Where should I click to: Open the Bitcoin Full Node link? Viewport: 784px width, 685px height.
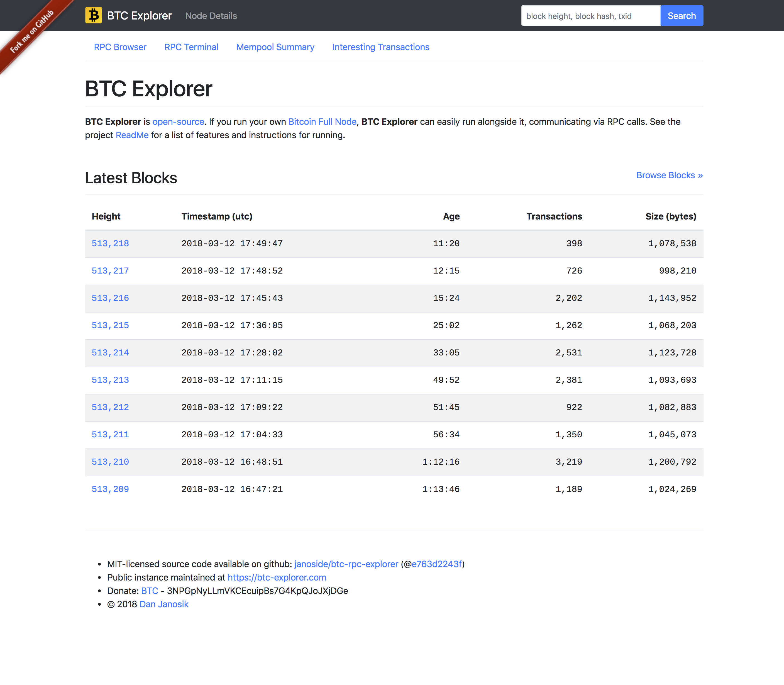point(322,122)
